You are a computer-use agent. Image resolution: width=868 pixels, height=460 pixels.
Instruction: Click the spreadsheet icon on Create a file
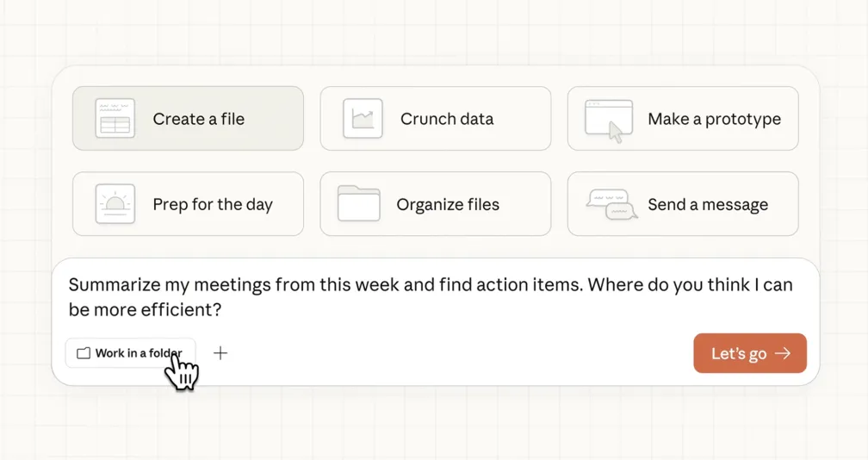[115, 119]
